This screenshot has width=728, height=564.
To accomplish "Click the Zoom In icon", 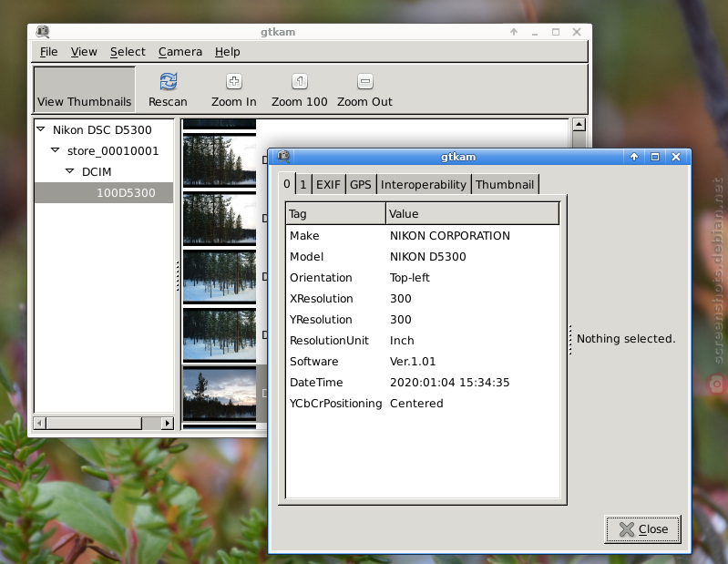I will [234, 81].
